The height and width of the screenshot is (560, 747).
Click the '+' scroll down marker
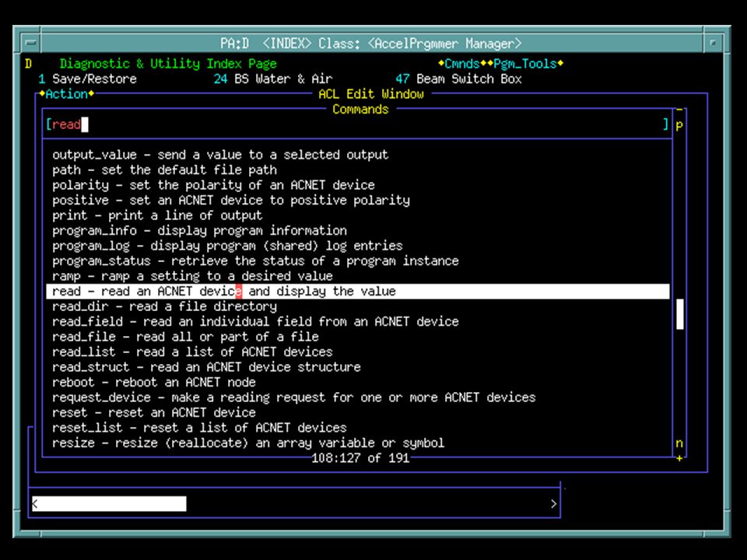(679, 459)
